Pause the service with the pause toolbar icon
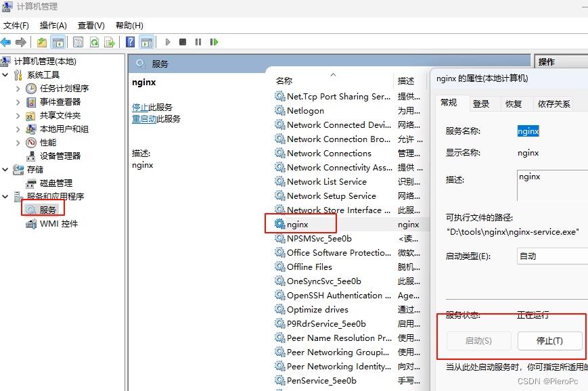Image resolution: width=588 pixels, height=391 pixels. tap(198, 42)
